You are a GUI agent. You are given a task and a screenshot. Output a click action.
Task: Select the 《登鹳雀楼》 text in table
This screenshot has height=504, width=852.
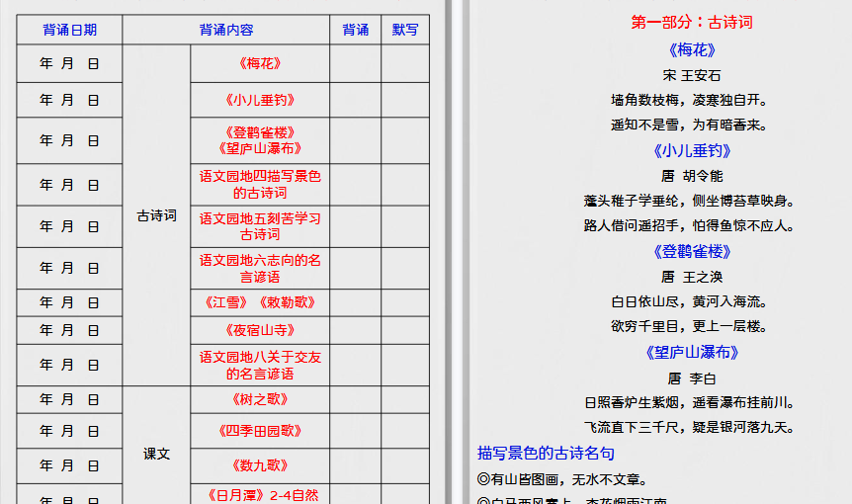260,132
